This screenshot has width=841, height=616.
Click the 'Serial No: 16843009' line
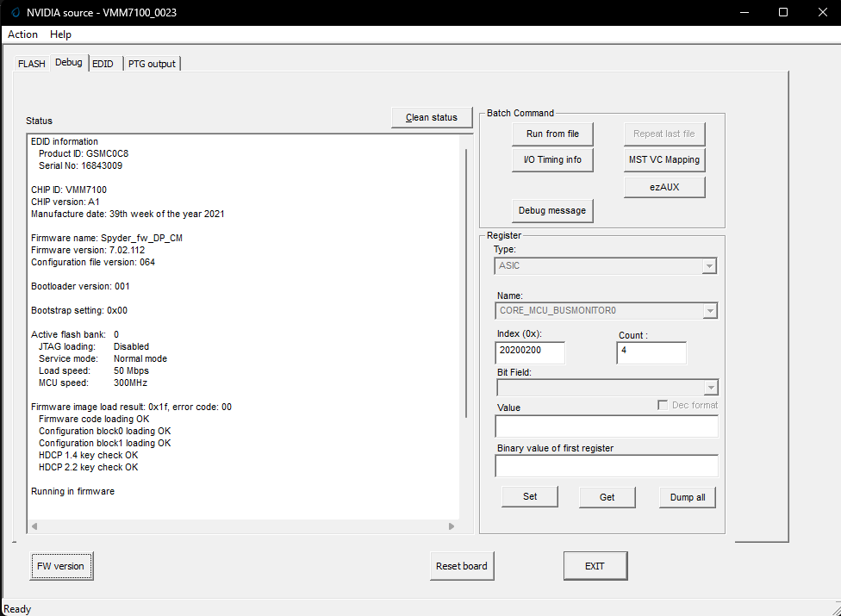pyautogui.click(x=80, y=165)
